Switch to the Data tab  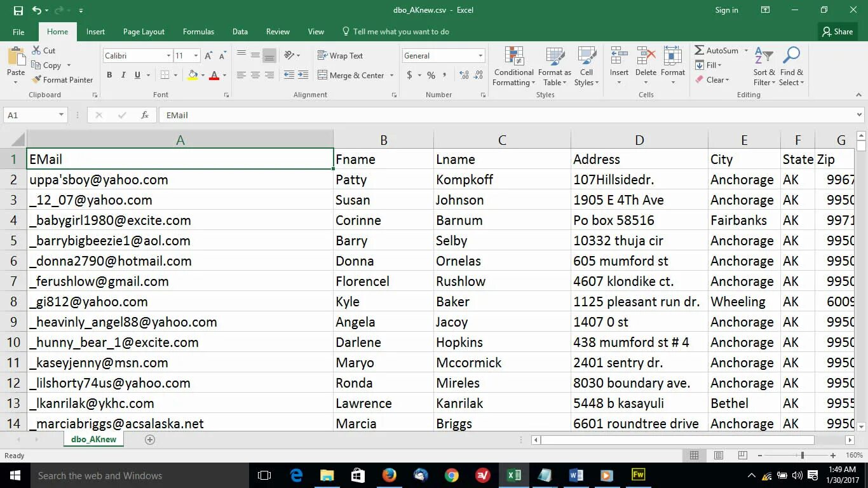tap(240, 32)
